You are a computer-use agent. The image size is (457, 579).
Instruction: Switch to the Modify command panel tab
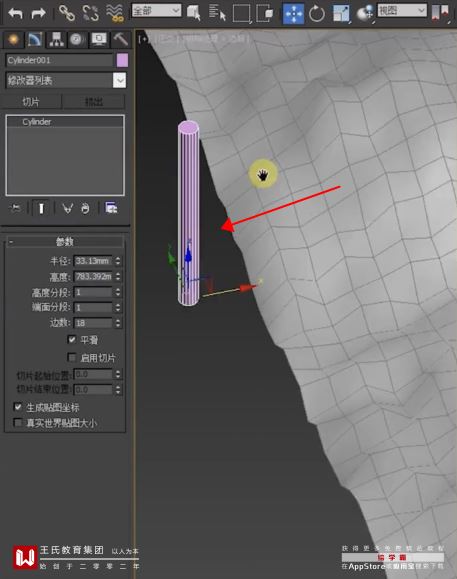coord(35,40)
